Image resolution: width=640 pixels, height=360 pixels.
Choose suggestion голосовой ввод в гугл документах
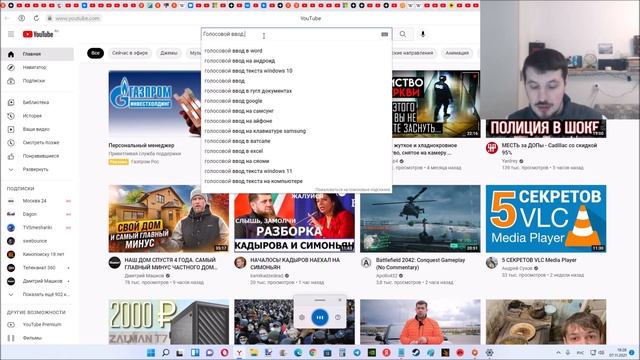tap(296, 91)
